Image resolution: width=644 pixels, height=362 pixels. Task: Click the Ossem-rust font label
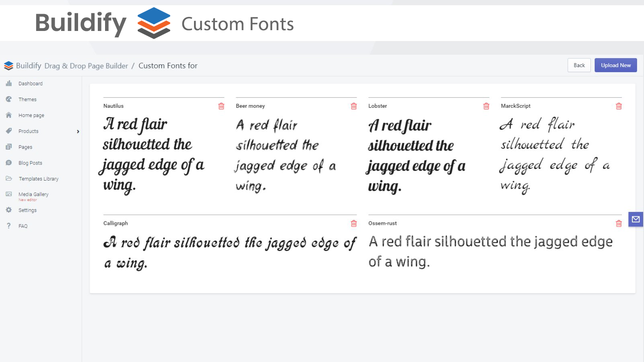click(x=382, y=223)
